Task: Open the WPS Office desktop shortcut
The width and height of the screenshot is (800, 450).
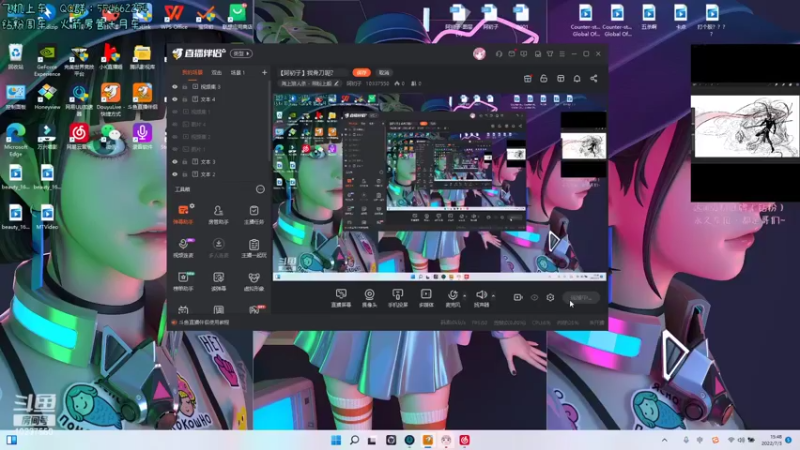Action: [173, 17]
